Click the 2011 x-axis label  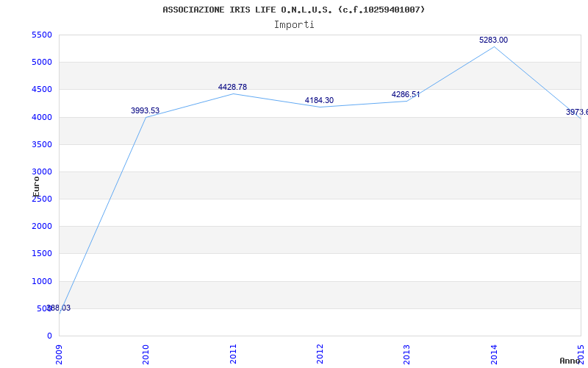[233, 354]
